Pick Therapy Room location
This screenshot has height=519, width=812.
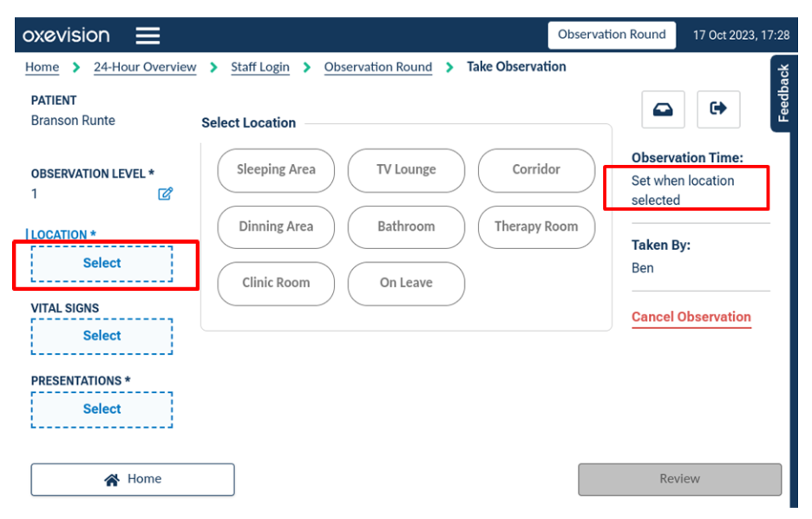(536, 227)
